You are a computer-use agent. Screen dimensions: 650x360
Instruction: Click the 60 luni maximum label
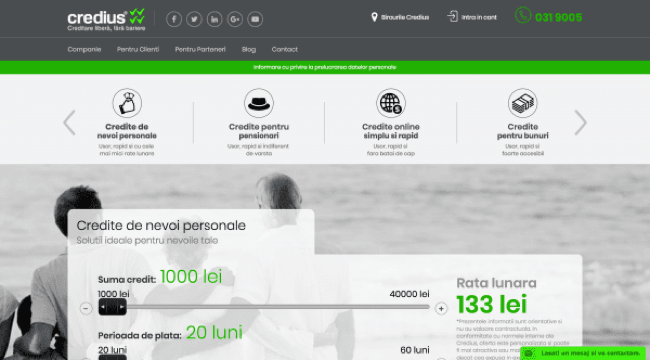coord(415,350)
